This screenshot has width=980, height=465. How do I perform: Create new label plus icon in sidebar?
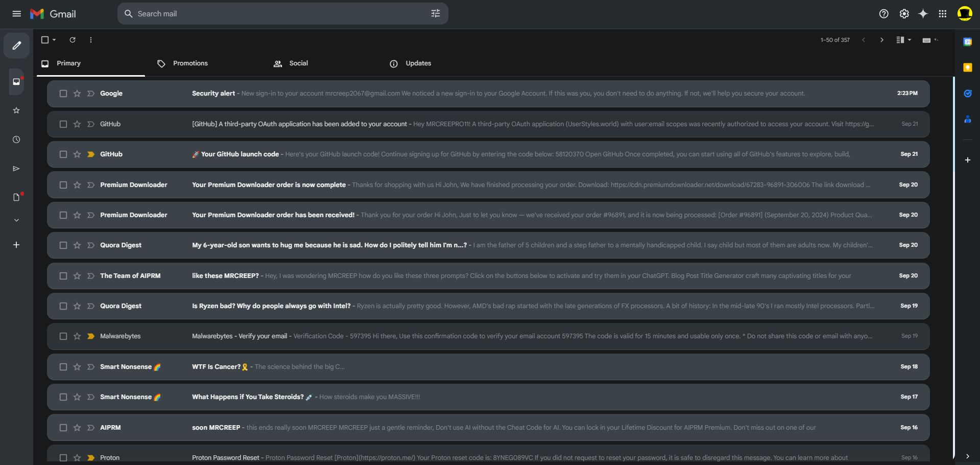pos(16,245)
